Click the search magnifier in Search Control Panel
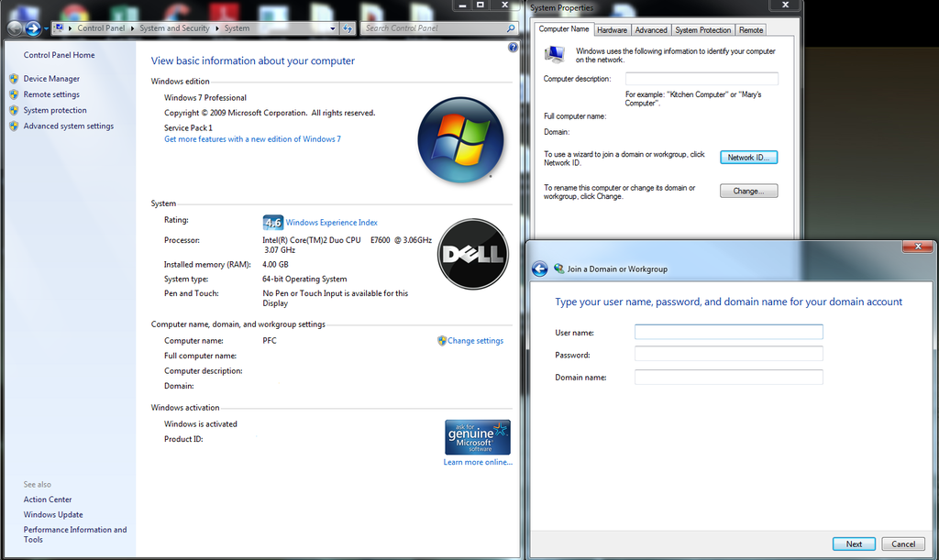 tap(509, 28)
